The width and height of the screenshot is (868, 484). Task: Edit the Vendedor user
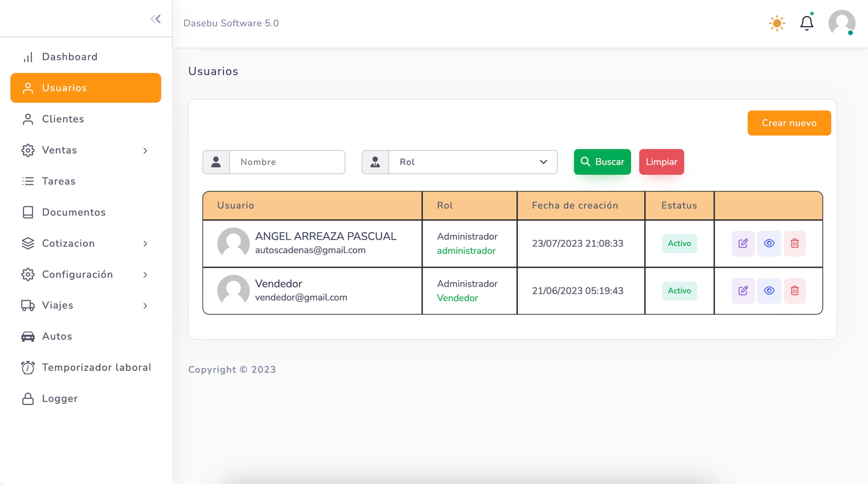coord(743,291)
